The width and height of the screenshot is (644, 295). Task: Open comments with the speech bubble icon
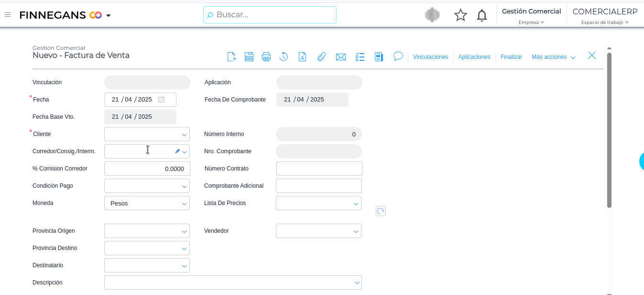(x=398, y=57)
